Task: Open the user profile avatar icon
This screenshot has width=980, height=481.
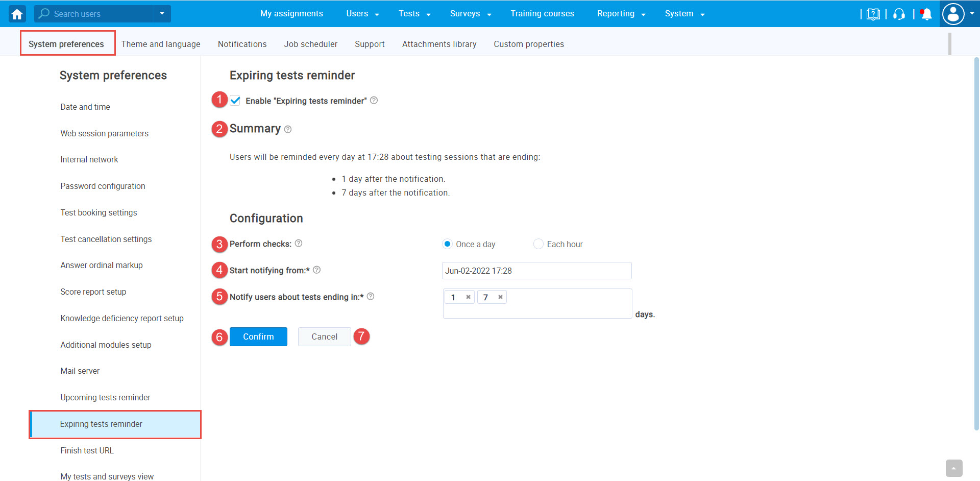Action: pos(953,14)
